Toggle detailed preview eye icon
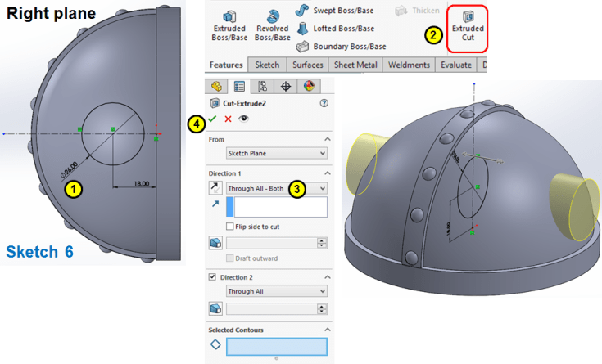Image resolution: width=602 pixels, height=364 pixels. [x=243, y=119]
